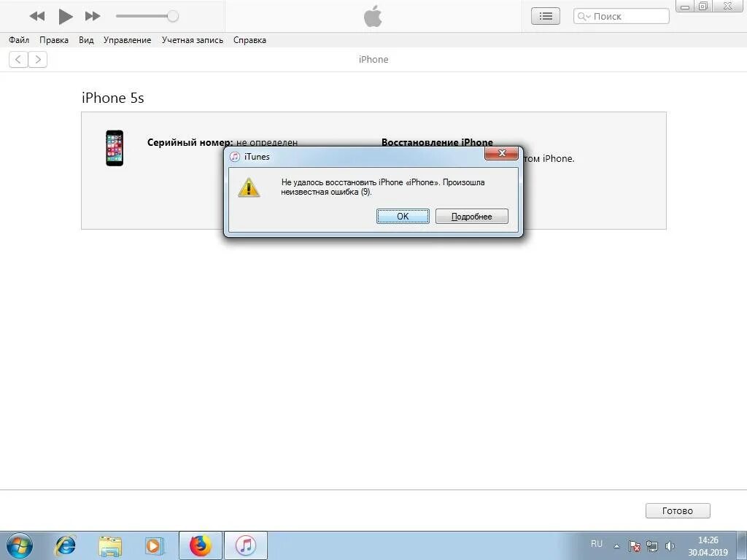Switch to Firefox in the taskbar
Image resolution: width=747 pixels, height=560 pixels.
(x=200, y=545)
